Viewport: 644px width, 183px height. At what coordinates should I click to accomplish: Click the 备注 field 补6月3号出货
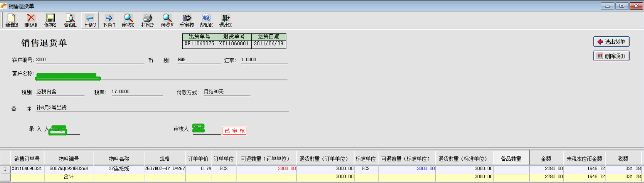pos(162,108)
